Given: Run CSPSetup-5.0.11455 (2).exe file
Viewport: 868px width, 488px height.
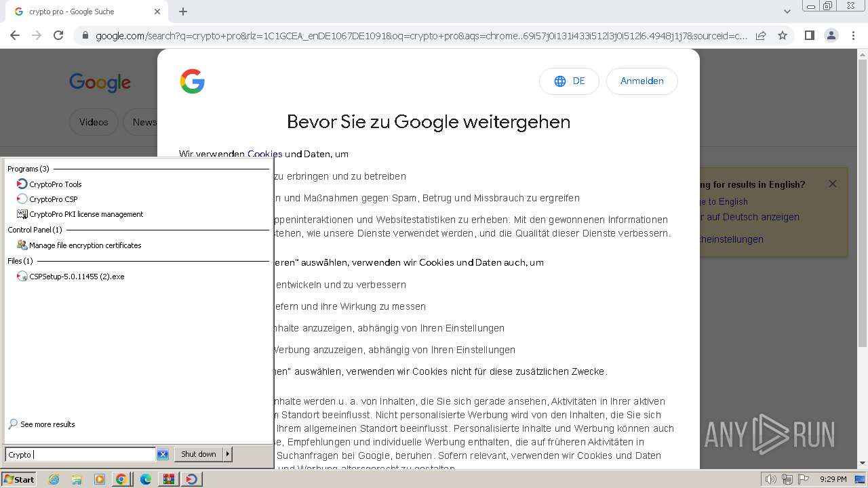Looking at the screenshot, I should click(71, 277).
